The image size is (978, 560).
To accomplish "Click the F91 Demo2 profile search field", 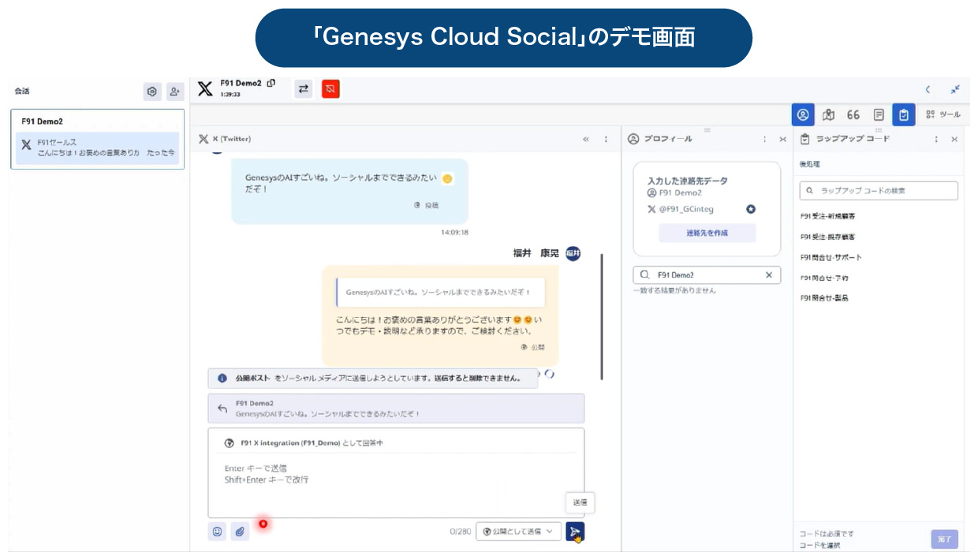I will [707, 275].
